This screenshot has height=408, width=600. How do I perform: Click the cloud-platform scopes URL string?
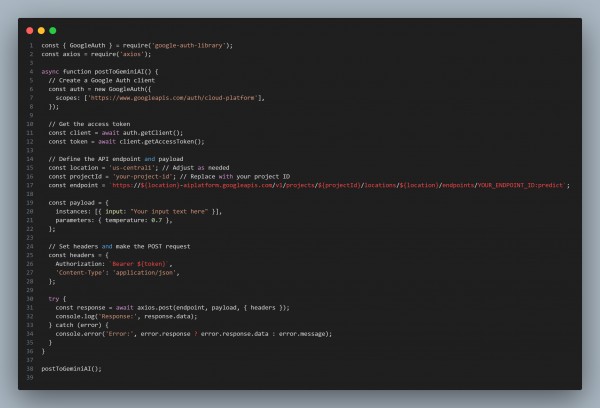click(173, 98)
